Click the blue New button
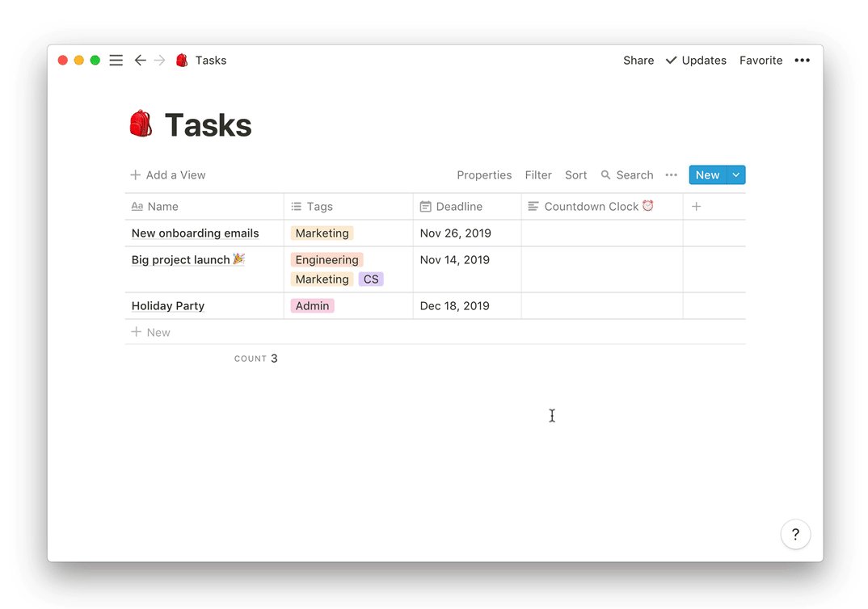 (707, 174)
